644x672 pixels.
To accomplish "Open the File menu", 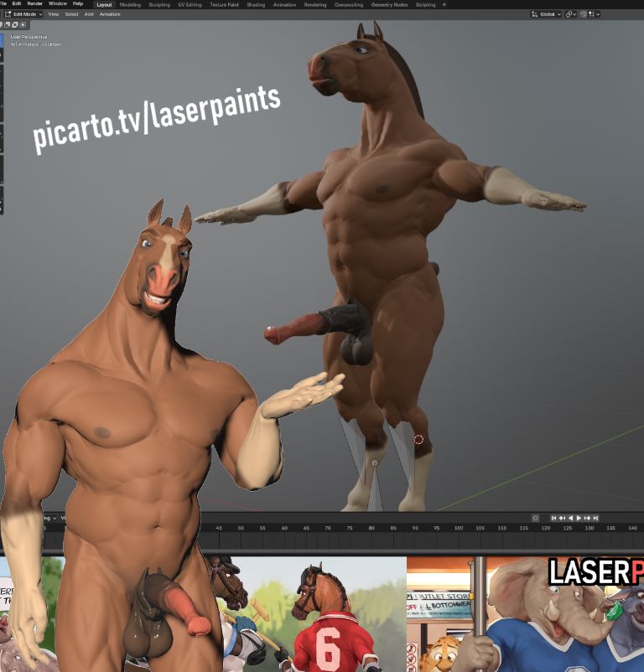I will tap(3, 3).
